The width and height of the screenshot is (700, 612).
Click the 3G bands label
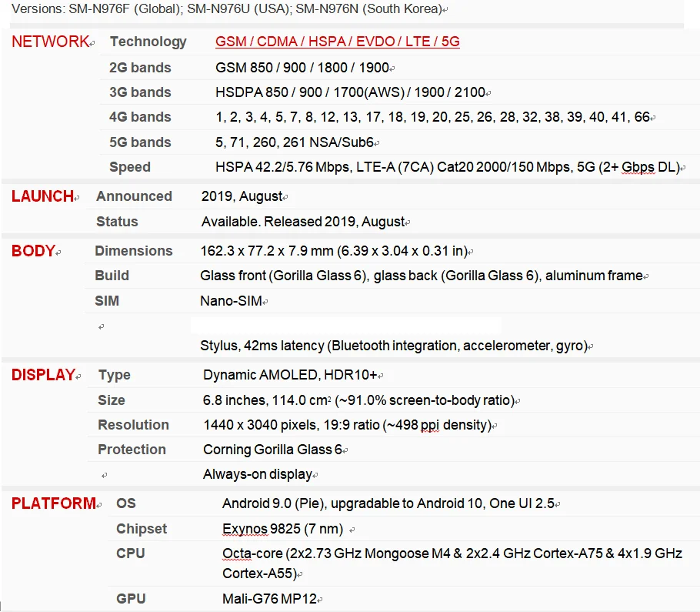click(140, 92)
